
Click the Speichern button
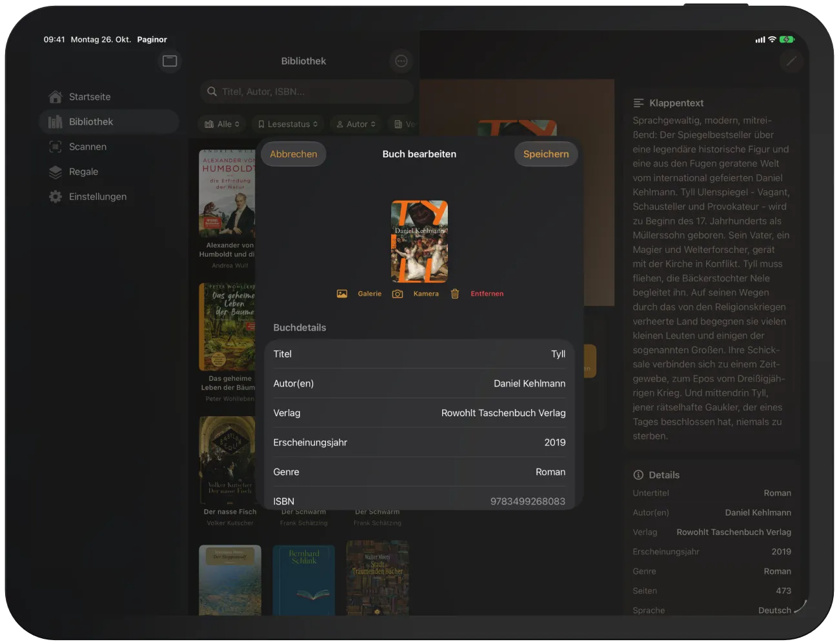[546, 154]
